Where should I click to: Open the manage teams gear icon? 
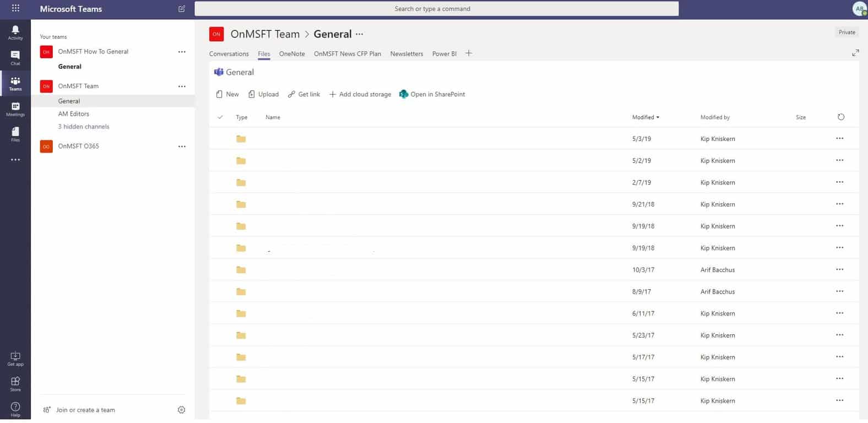[x=181, y=410]
